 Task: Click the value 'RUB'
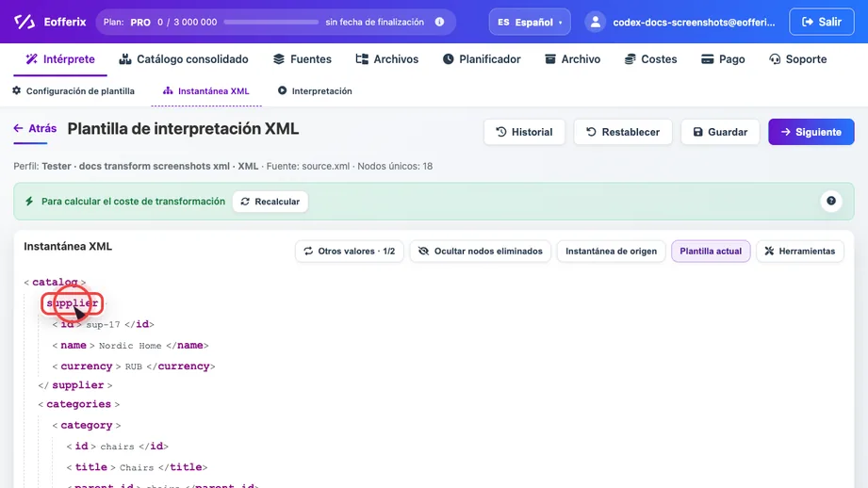(x=134, y=366)
